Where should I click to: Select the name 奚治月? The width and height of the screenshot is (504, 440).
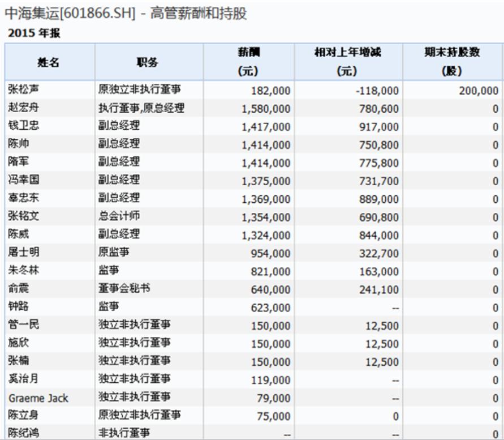23,378
